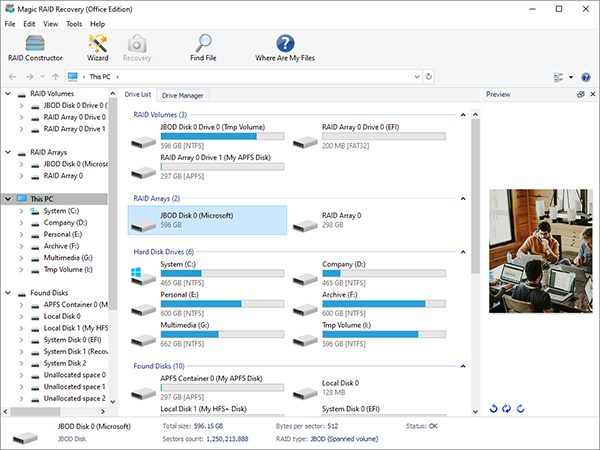This screenshot has width=600, height=450.
Task: Click Archive (F:) usage bar
Action: click(x=384, y=304)
